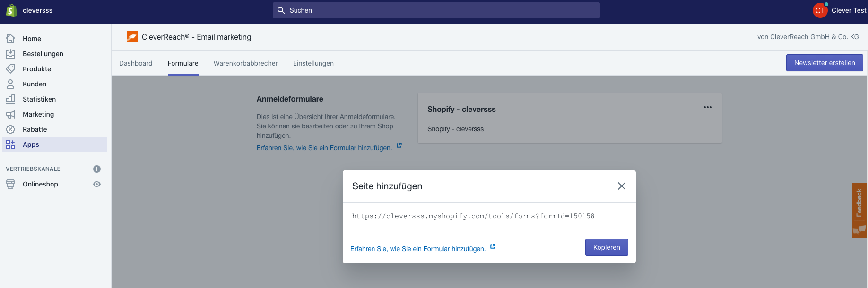Click the CleverReach Email marketing title
Image resolution: width=868 pixels, height=288 pixels.
[x=197, y=37]
